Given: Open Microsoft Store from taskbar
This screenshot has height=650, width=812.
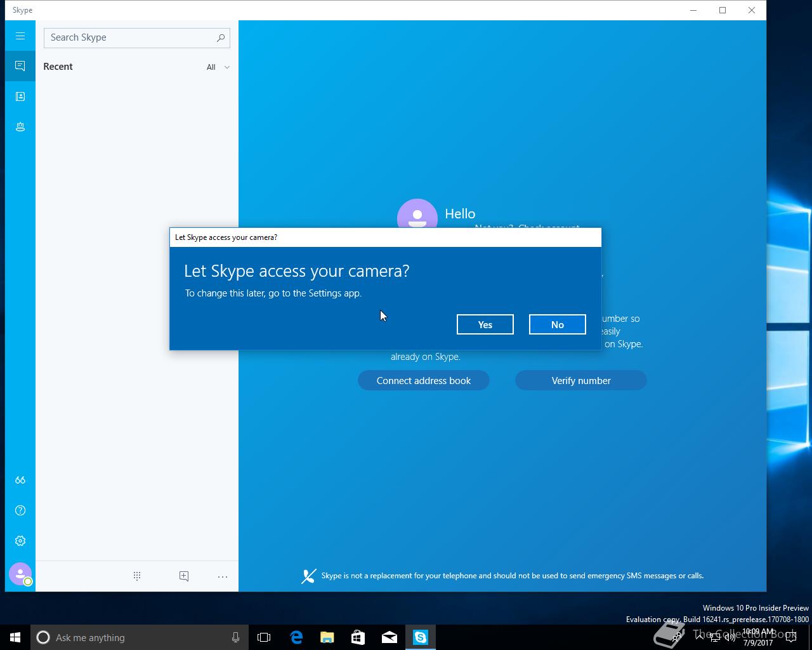Looking at the screenshot, I should pyautogui.click(x=358, y=637).
